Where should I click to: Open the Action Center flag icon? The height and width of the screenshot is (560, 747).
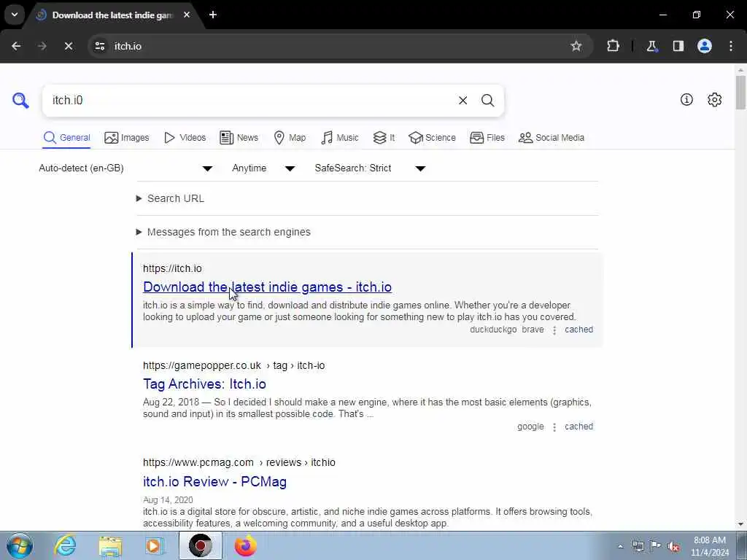656,546
